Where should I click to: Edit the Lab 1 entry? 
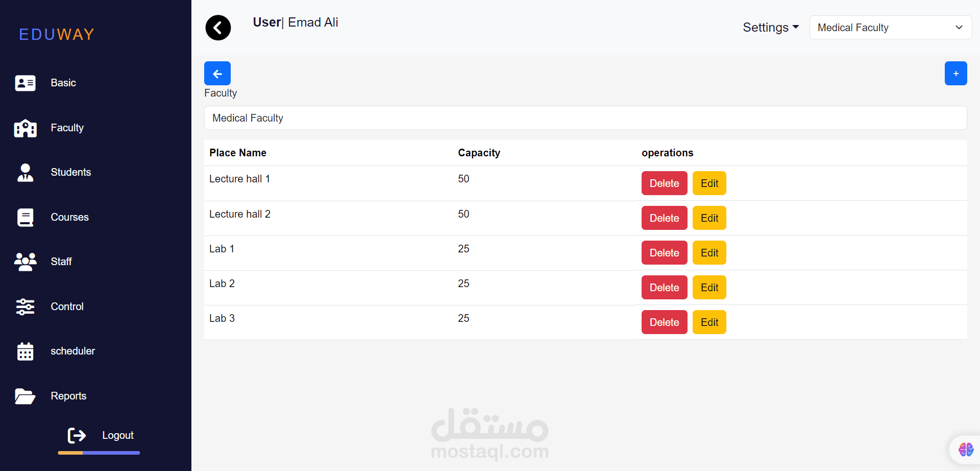[x=709, y=253]
